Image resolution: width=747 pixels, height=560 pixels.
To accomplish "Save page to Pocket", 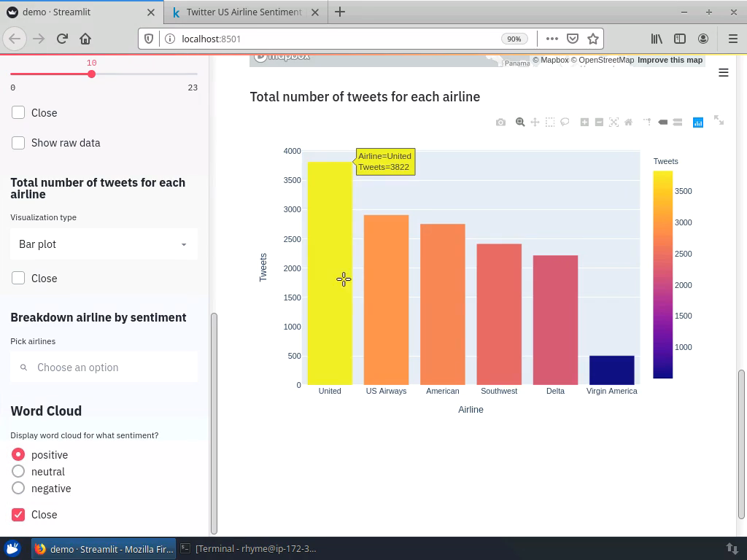I will click(572, 39).
